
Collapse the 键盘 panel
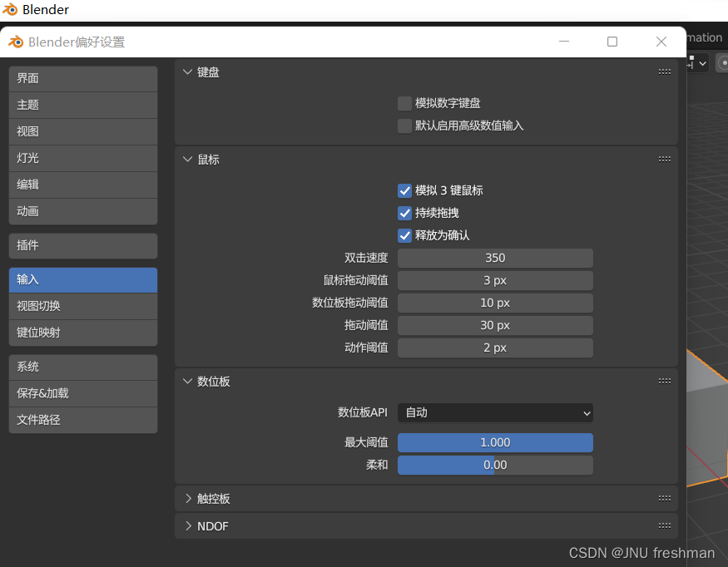click(x=187, y=72)
